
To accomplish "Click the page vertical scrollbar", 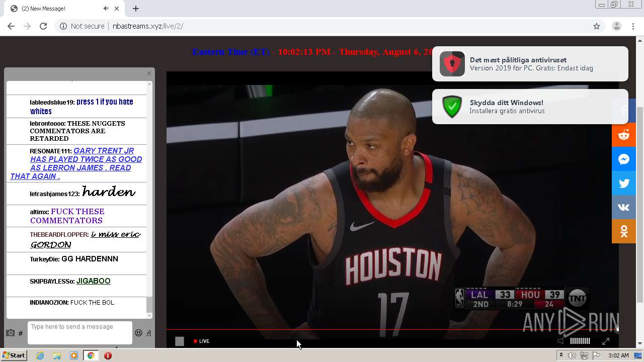I will pos(640,204).
